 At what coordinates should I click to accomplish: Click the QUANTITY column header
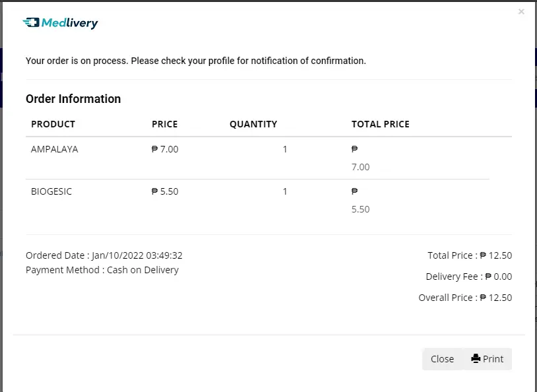(253, 124)
